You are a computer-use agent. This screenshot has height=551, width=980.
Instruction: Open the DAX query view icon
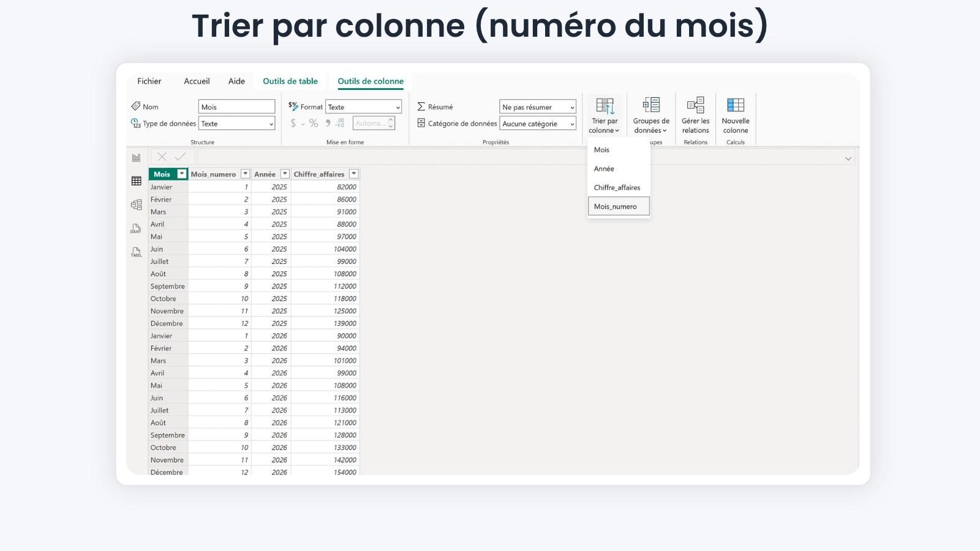click(136, 229)
